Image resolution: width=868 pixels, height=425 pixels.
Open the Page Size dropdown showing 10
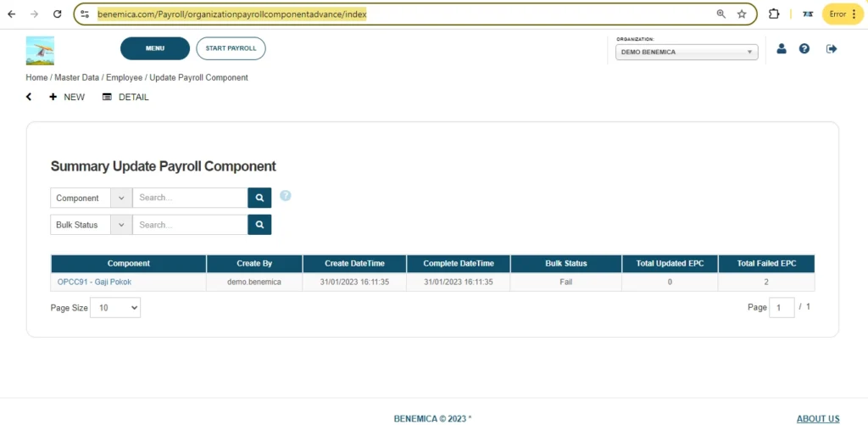tap(115, 308)
